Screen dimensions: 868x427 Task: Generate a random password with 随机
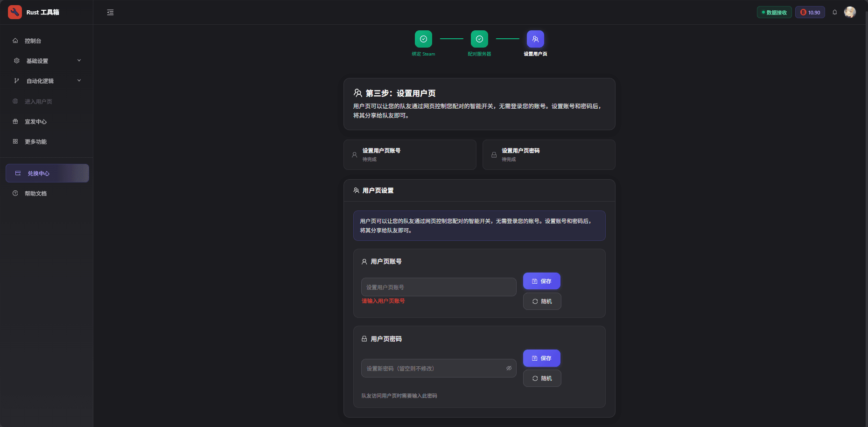[x=542, y=378]
